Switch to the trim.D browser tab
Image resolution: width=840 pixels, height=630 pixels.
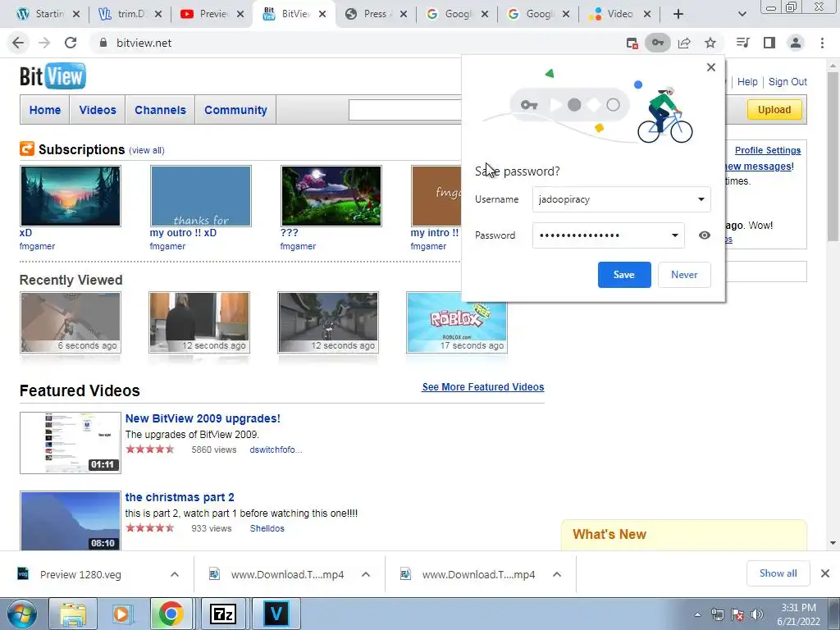[x=130, y=14]
